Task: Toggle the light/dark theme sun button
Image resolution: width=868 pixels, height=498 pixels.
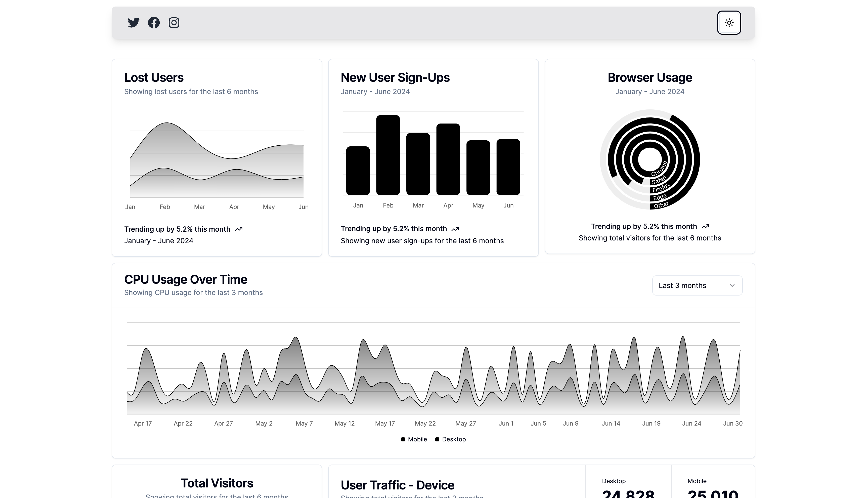Action: (x=729, y=23)
